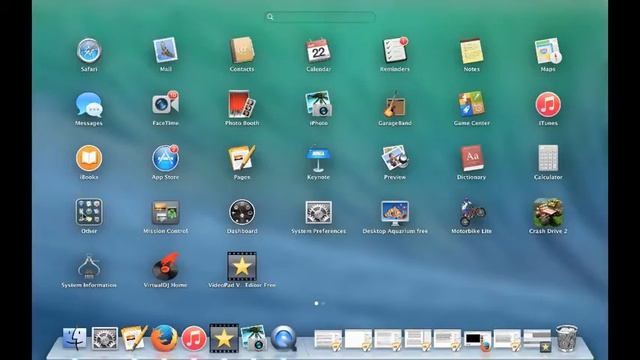Open System Preferences from Launchpad grid

[318, 212]
